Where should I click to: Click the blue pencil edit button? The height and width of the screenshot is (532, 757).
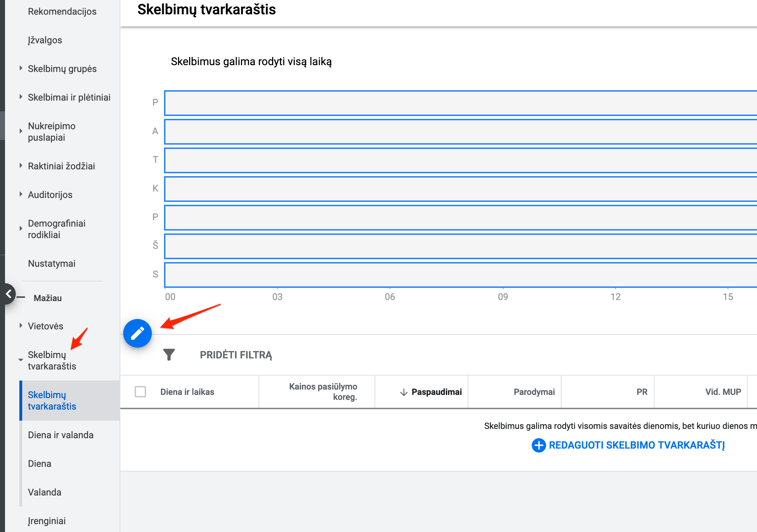pos(138,333)
